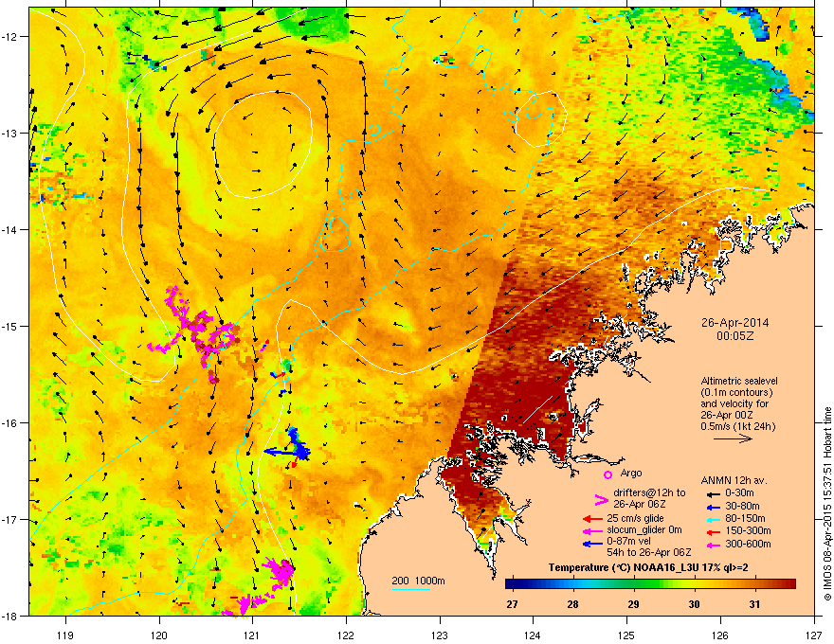Click the 'slocum_glider 0m' legend label

click(x=644, y=530)
